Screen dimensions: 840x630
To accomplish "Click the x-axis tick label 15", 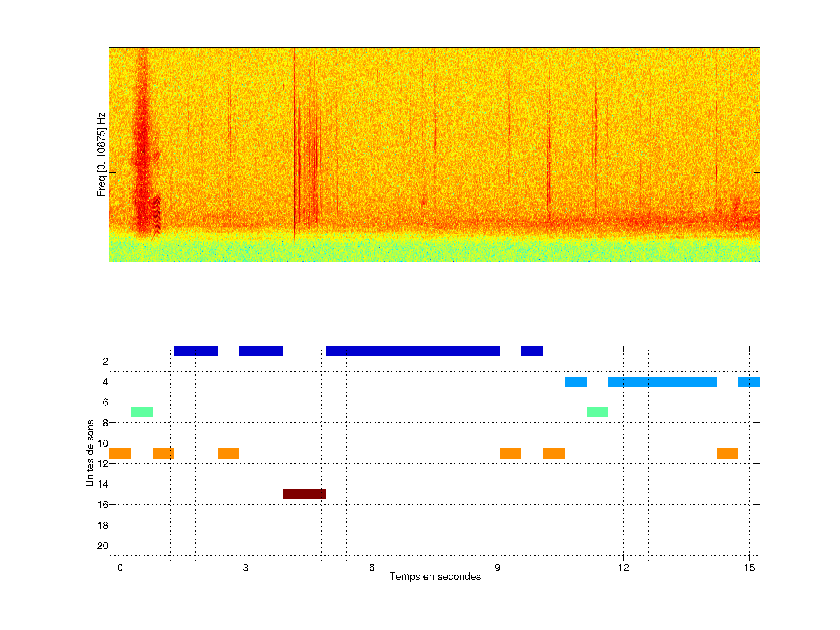I will pos(749,568).
